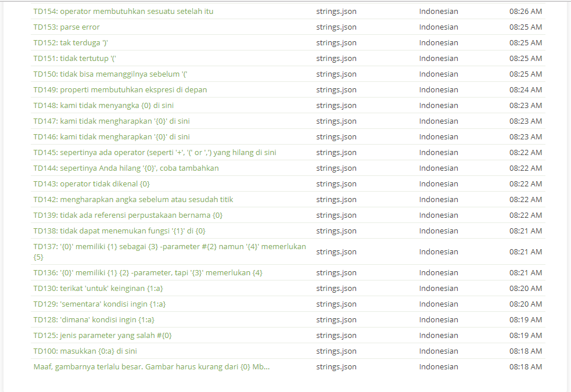Select Indonesian in the TD136 row
Viewport: 571px width, 392px height.
click(439, 272)
